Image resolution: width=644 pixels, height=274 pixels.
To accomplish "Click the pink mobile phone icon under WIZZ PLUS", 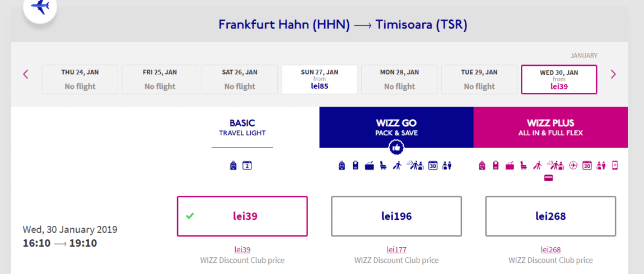I will point(615,166).
